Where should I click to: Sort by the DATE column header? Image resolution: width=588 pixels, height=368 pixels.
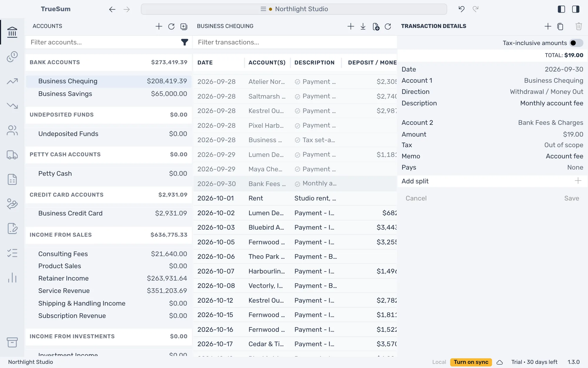click(x=205, y=63)
